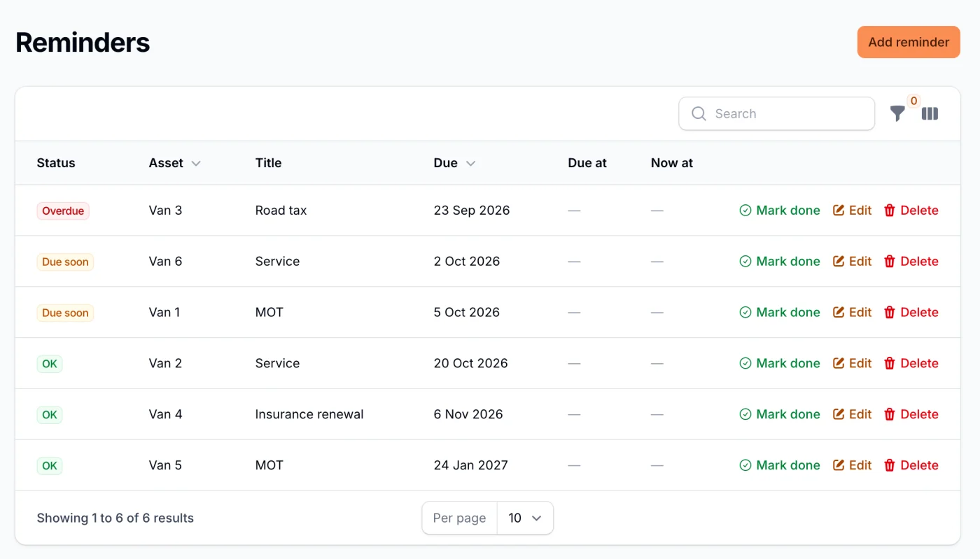This screenshot has width=980, height=559.
Task: Mark done the Van 1 MOT reminder
Action: coord(780,313)
